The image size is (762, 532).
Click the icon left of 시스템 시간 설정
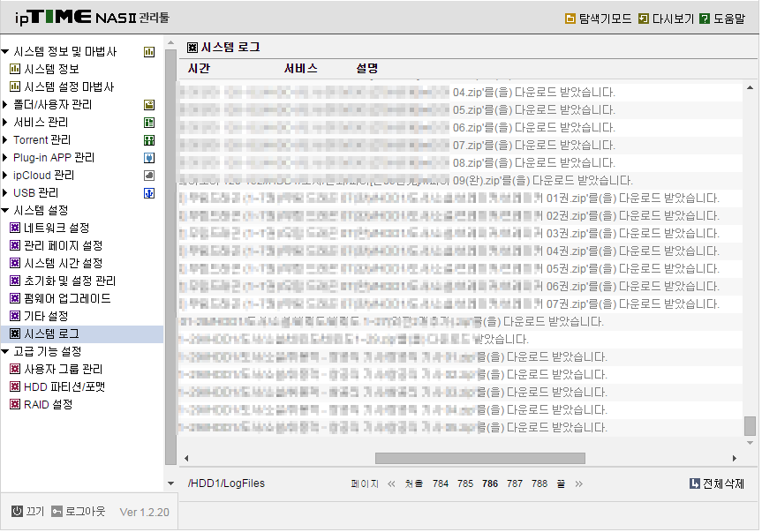coord(15,263)
